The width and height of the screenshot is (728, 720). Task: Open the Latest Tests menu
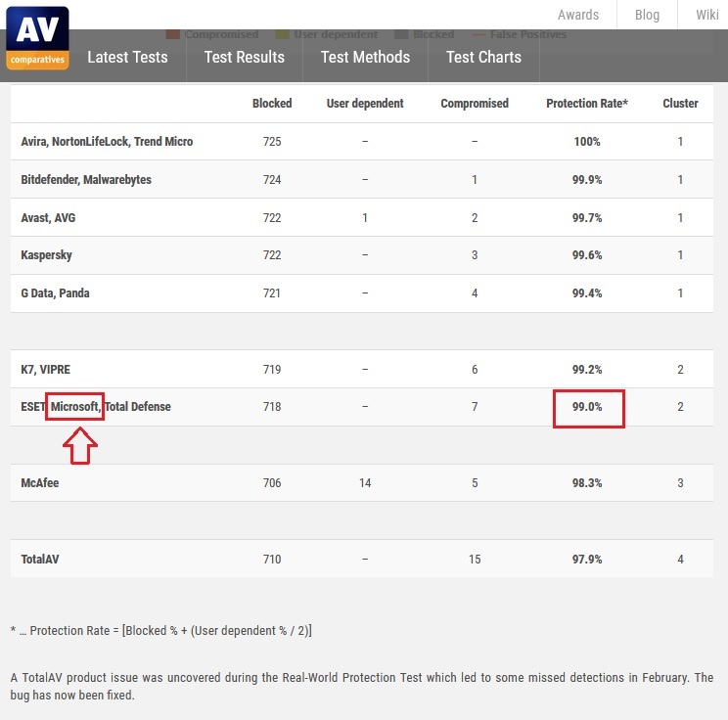point(127,57)
